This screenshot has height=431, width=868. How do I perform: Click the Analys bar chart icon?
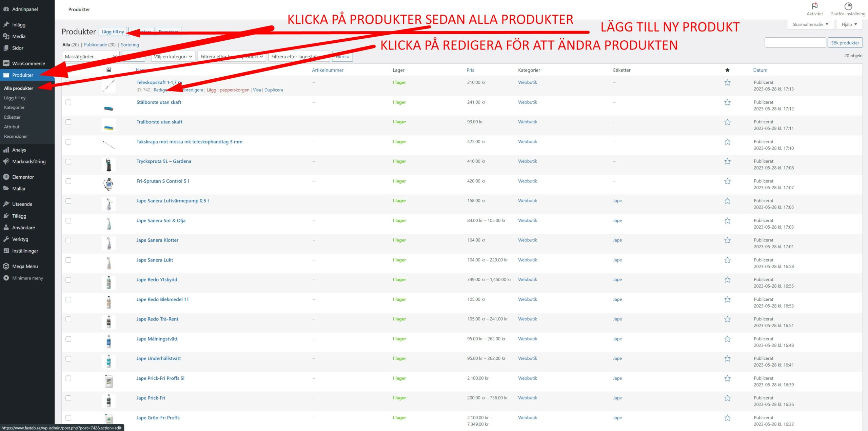tap(6, 150)
